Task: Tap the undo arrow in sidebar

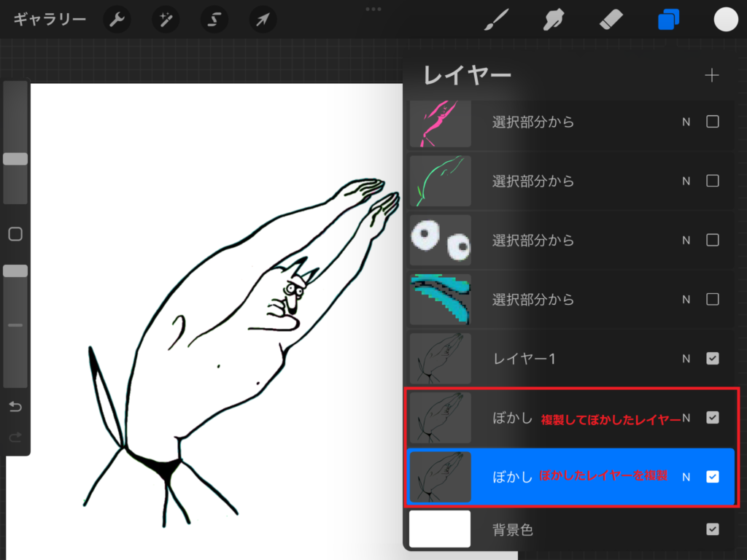Action: tap(15, 406)
